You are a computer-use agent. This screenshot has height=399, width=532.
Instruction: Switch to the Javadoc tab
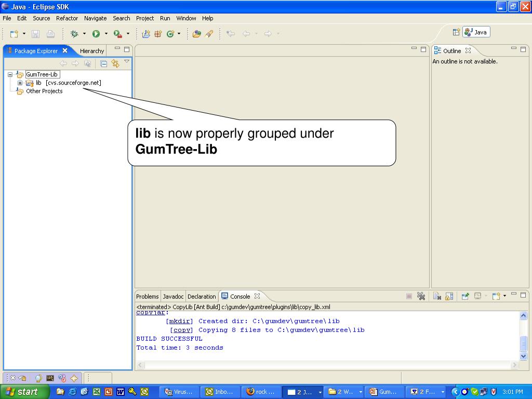[173, 297]
